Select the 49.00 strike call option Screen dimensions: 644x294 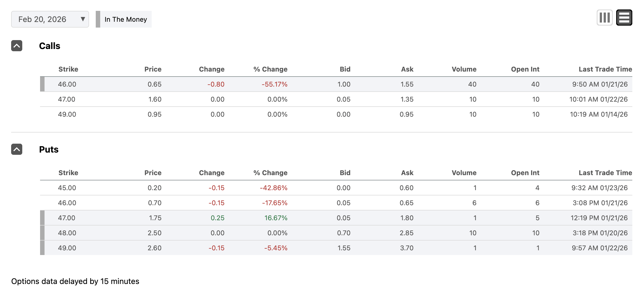[67, 114]
